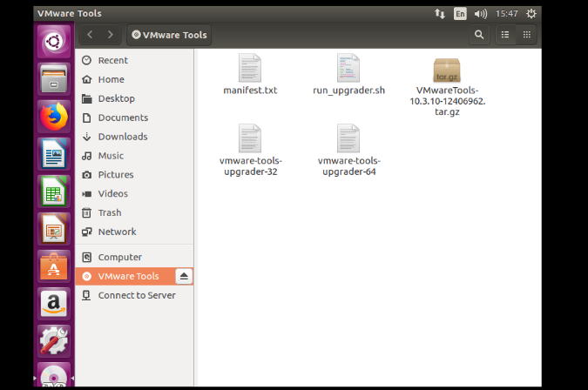Go to Home in the sidebar
This screenshot has width=588, height=390.
pos(134,79)
